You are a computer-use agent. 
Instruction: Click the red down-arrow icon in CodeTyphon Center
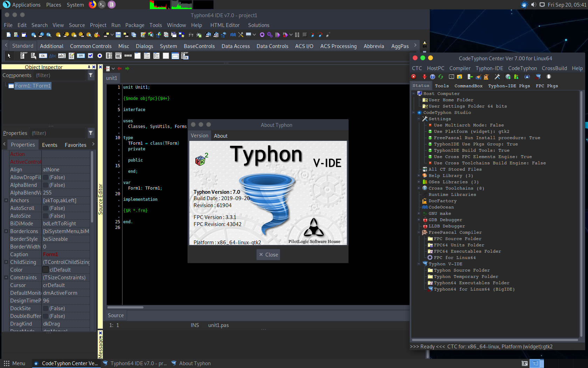(425, 77)
